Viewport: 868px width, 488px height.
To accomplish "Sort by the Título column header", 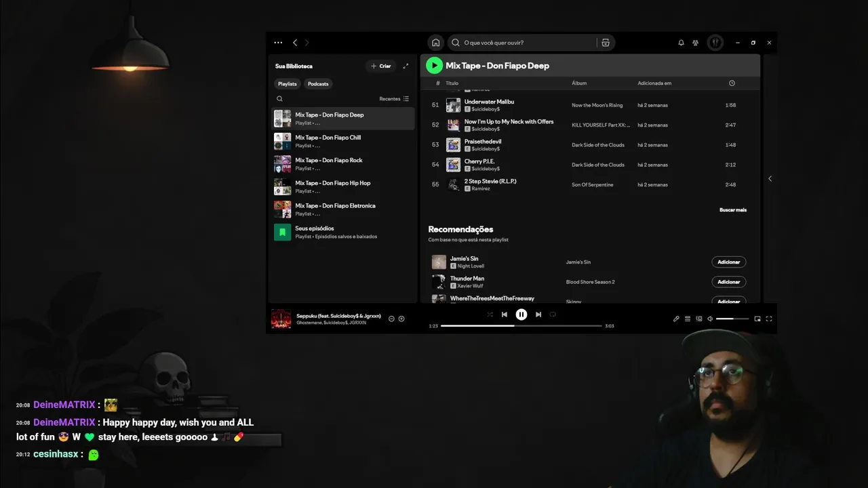I will tap(452, 83).
